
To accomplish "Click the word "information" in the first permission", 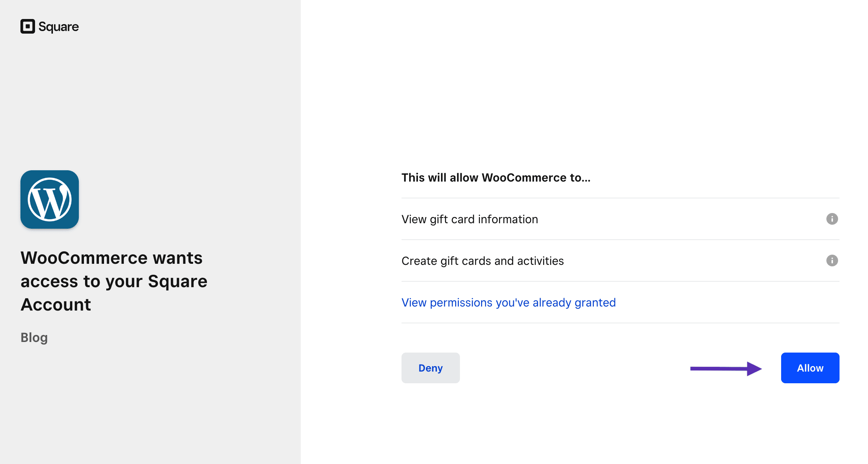I will point(508,219).
